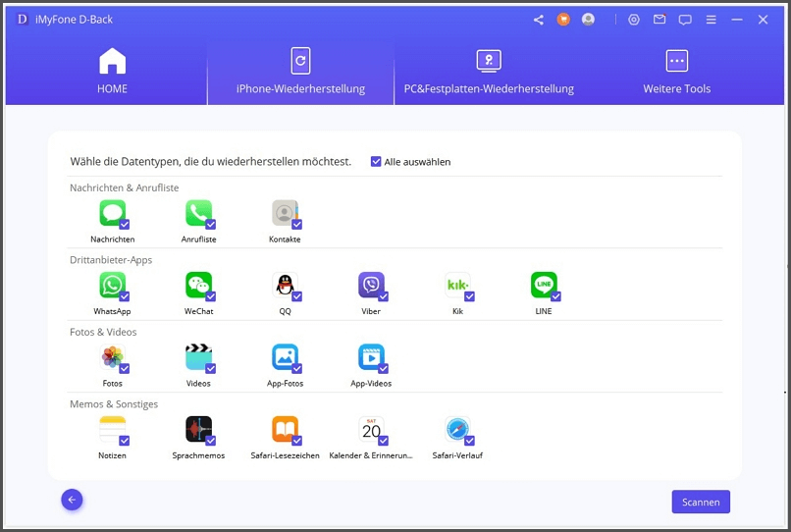Image resolution: width=791 pixels, height=532 pixels.
Task: Select the Safari-Lesezeichen book icon
Action: 285,429
